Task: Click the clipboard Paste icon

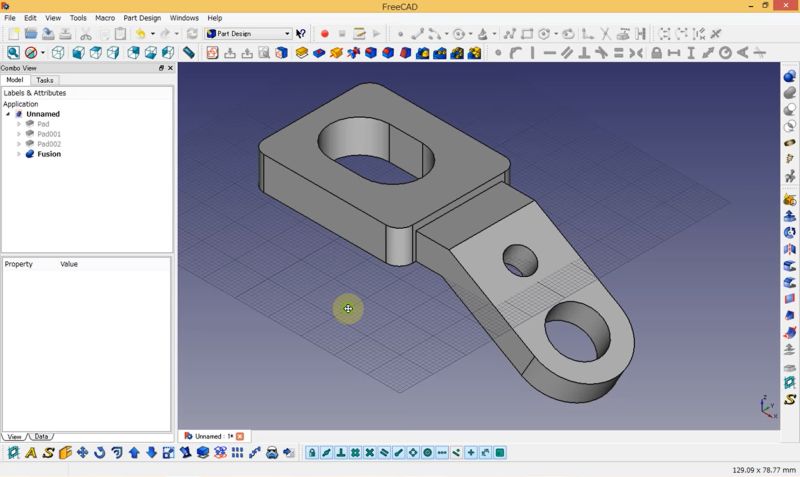Action: click(120, 34)
